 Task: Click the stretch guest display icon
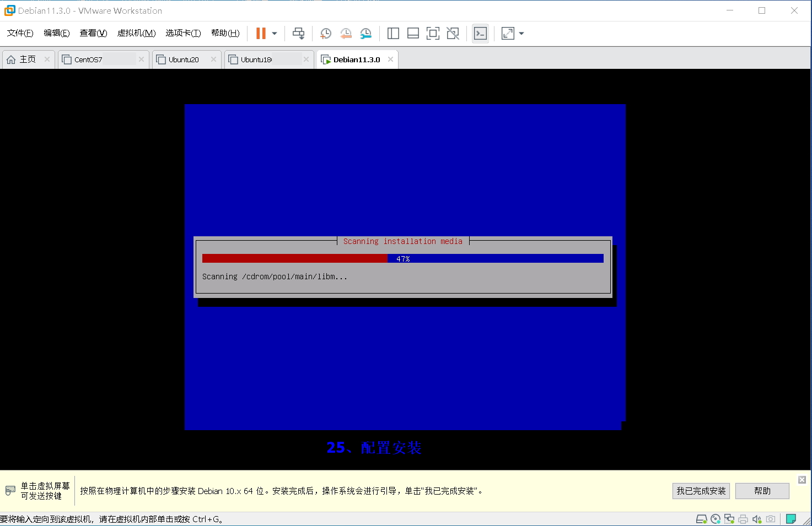(508, 34)
